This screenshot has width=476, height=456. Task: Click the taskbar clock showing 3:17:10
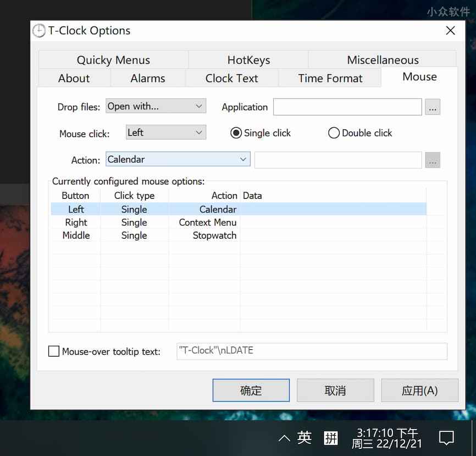(387, 438)
